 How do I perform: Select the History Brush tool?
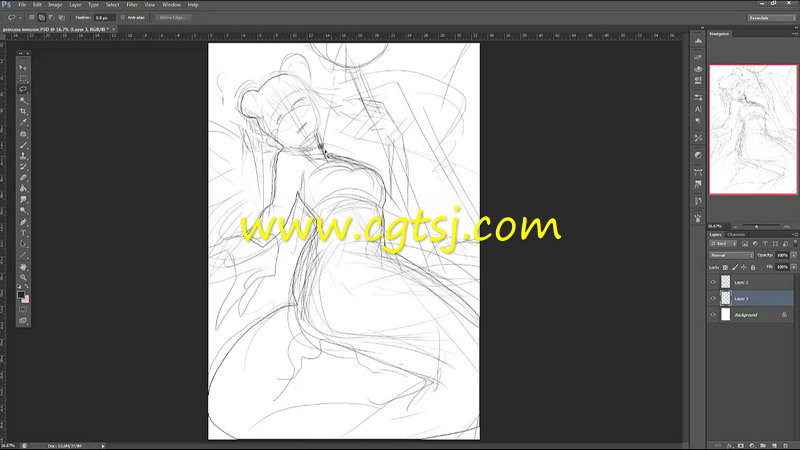pyautogui.click(x=23, y=167)
